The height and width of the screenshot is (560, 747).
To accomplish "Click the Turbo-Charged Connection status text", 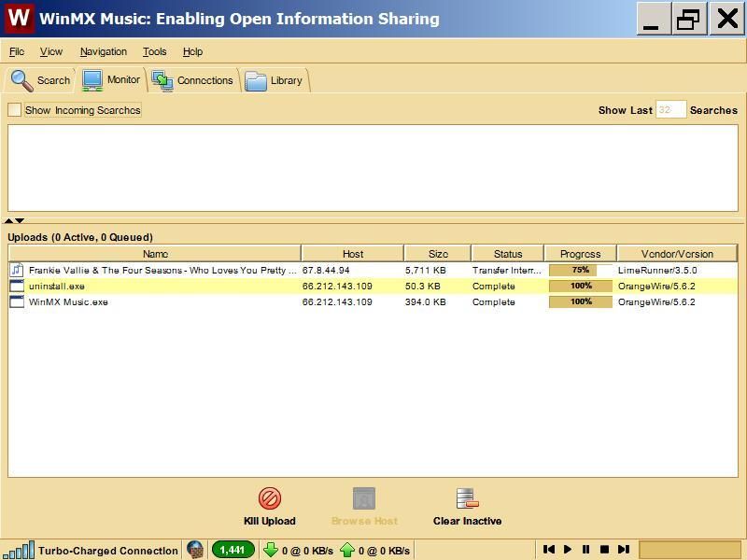I will (x=108, y=551).
